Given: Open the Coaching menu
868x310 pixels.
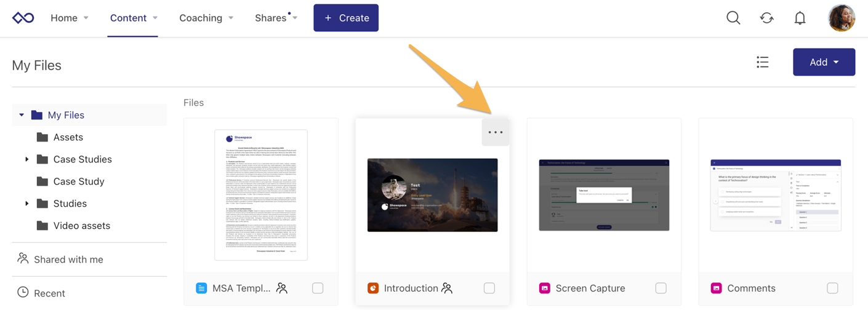Looking at the screenshot, I should (x=206, y=18).
